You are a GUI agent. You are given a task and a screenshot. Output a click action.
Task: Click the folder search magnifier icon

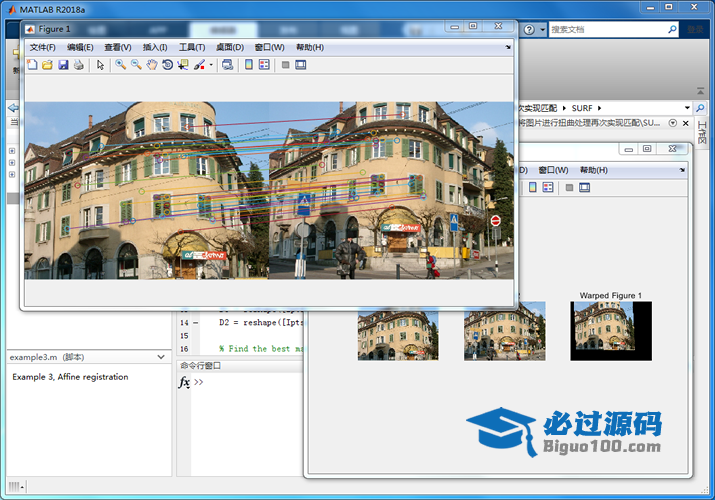700,108
